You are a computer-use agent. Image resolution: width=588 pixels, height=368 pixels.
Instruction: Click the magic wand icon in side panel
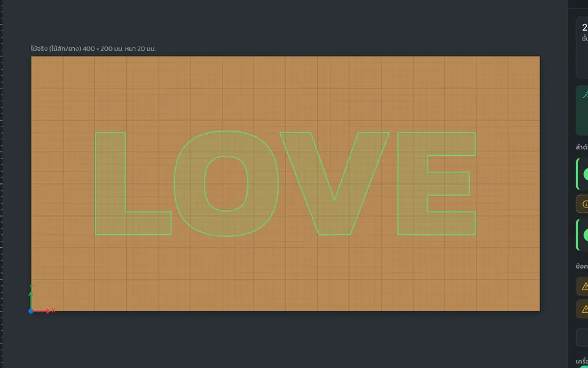coord(585,94)
